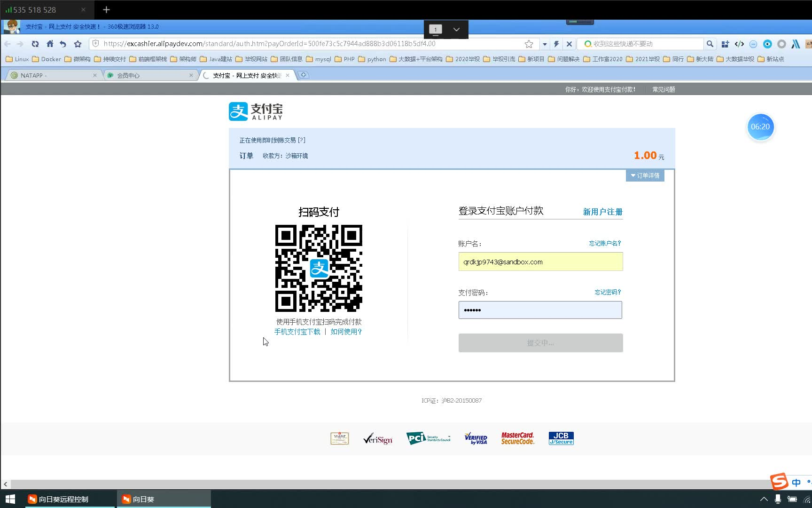Open the Linux bookmarks folder
This screenshot has width=812, height=508.
coord(17,59)
